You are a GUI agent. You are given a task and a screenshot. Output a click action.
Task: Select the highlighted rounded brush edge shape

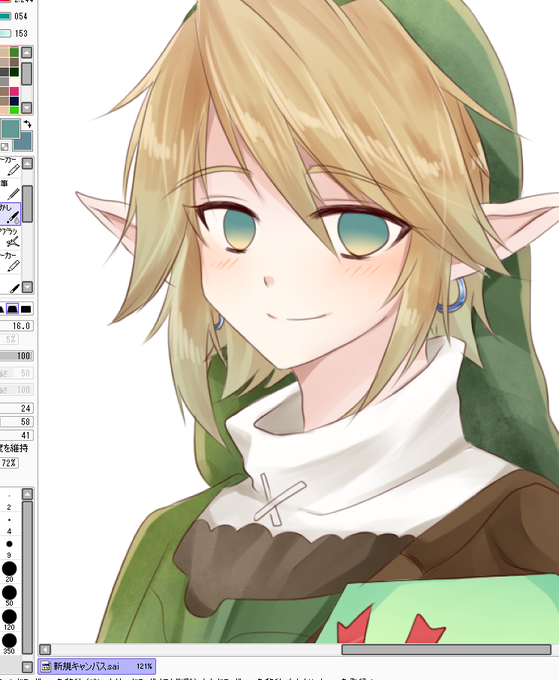click(x=13, y=309)
